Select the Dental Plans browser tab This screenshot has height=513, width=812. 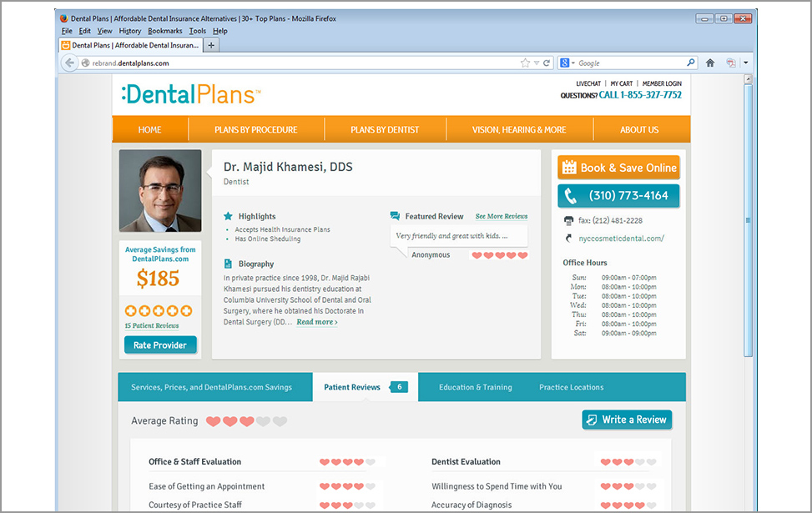pos(130,45)
